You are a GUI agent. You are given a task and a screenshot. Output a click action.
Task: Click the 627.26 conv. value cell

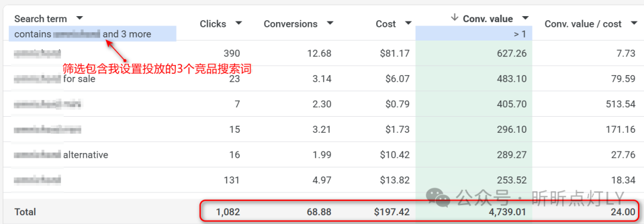[512, 54]
